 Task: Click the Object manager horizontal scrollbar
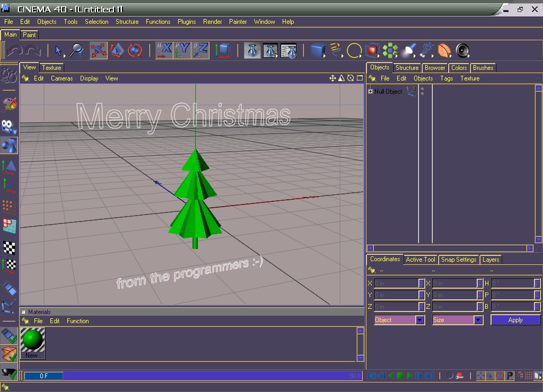(x=450, y=248)
